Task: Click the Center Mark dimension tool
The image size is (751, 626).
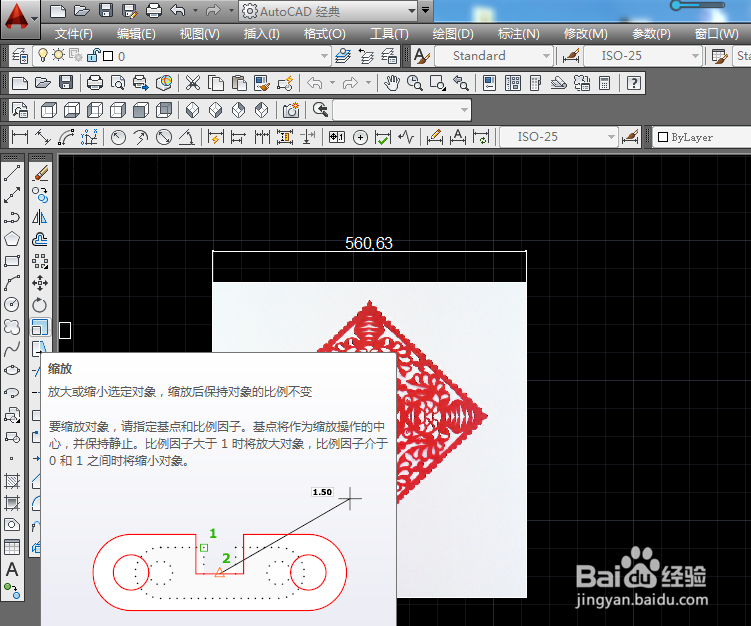Action: 360,137
